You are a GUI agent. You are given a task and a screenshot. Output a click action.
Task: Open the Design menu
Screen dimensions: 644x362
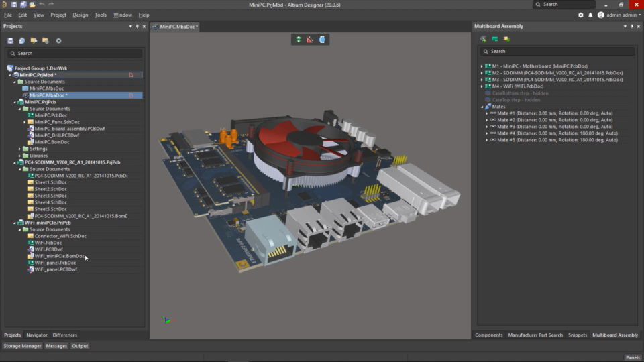[80, 15]
